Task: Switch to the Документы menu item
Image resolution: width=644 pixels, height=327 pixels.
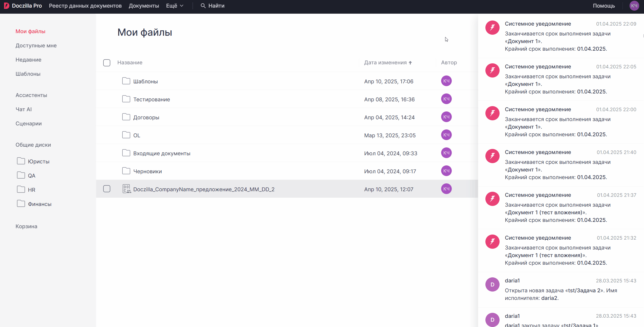Action: click(x=144, y=6)
